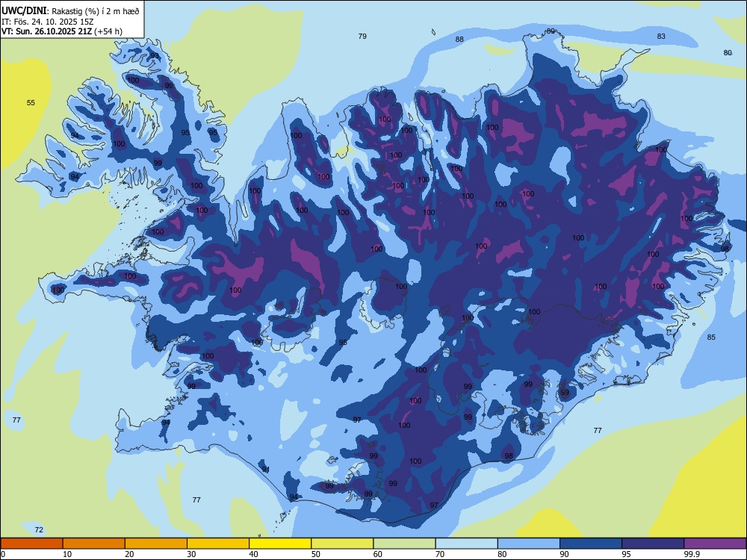Click the '50' legend scale label
Screen dimensions: 747x560
pyautogui.click(x=315, y=554)
